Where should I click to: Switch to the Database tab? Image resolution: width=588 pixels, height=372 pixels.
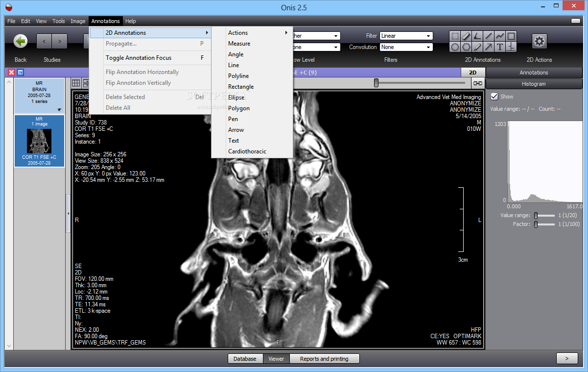click(245, 359)
